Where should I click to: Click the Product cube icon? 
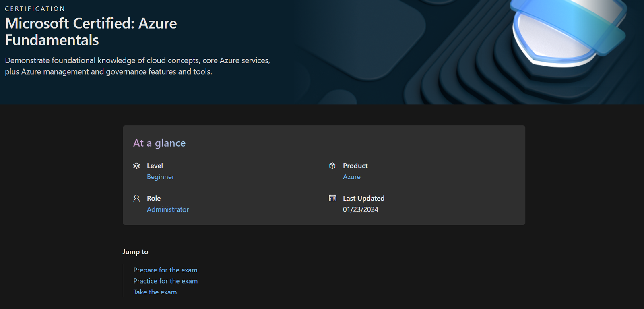(x=332, y=166)
